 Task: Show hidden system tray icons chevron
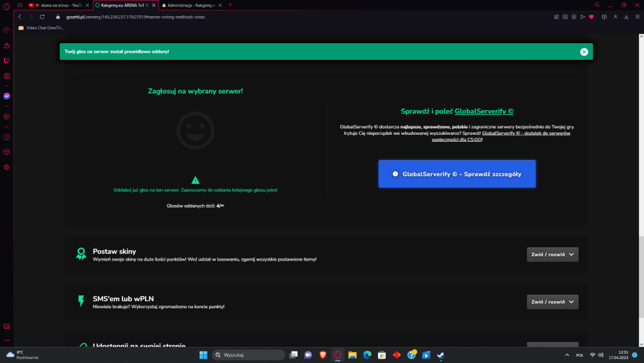coord(567,355)
